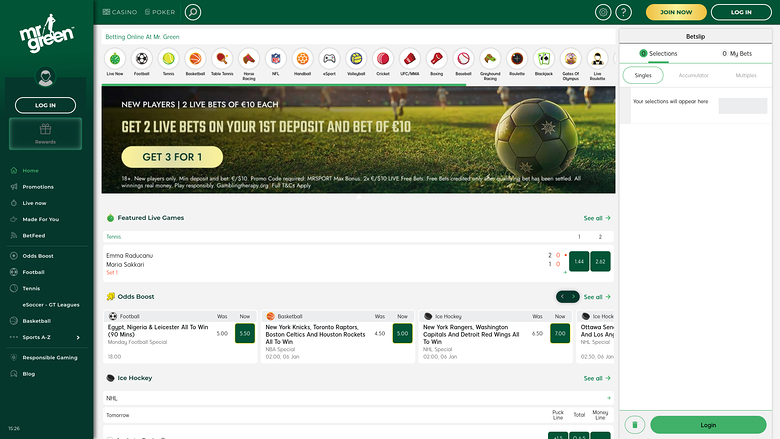
Task: Open the Live Now sport icon
Action: click(115, 59)
